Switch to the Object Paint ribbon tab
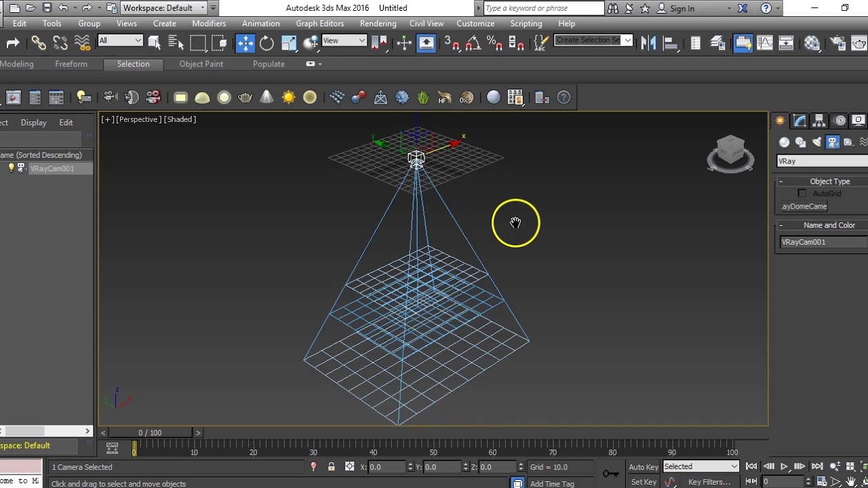The height and width of the screenshot is (488, 868). [x=201, y=64]
